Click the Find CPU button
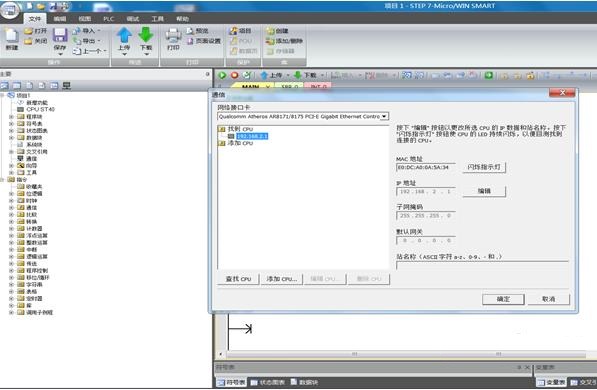The image size is (597, 390). click(238, 279)
